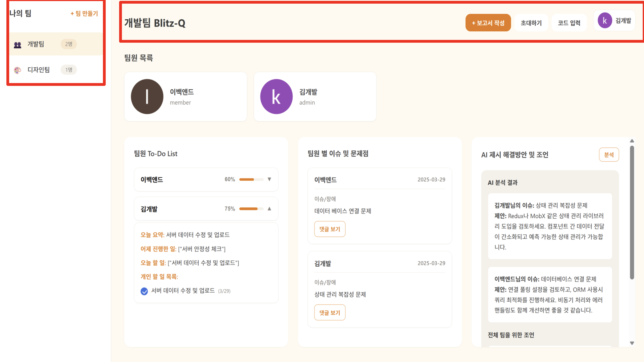This screenshot has width=644, height=362.
Task: Click the 1명 member count badge
Action: point(68,70)
